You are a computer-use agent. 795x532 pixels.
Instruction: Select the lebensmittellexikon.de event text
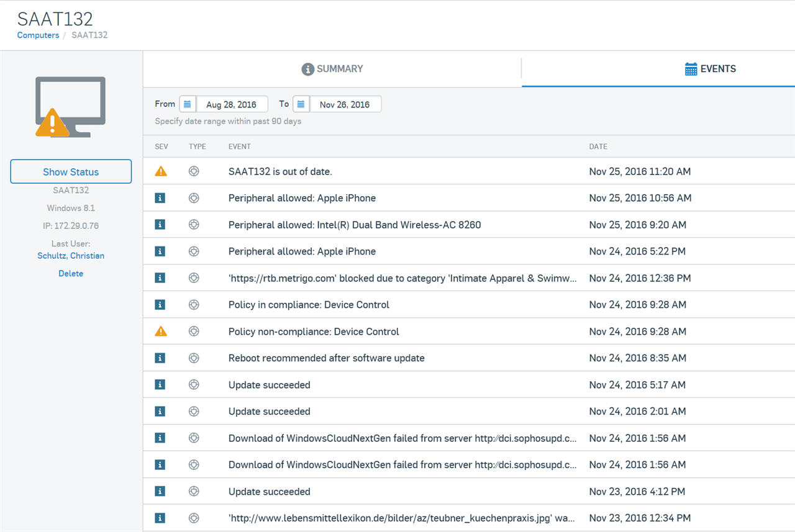(402, 518)
